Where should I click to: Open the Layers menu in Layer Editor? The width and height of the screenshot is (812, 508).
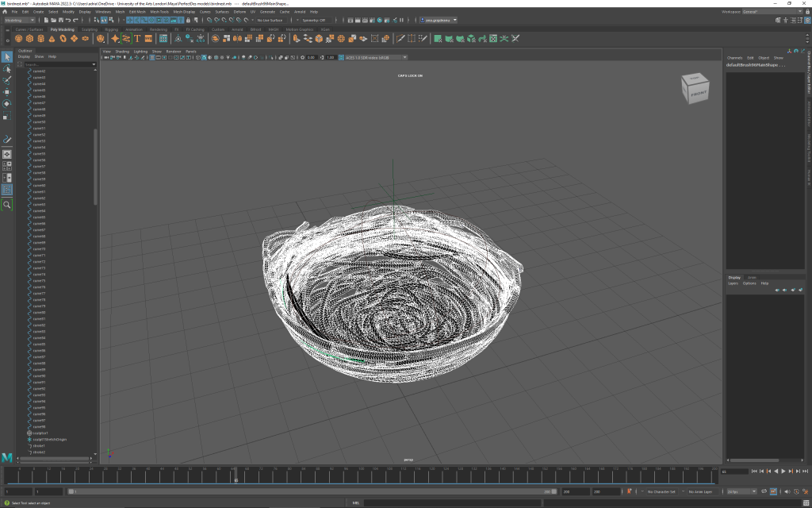click(733, 283)
